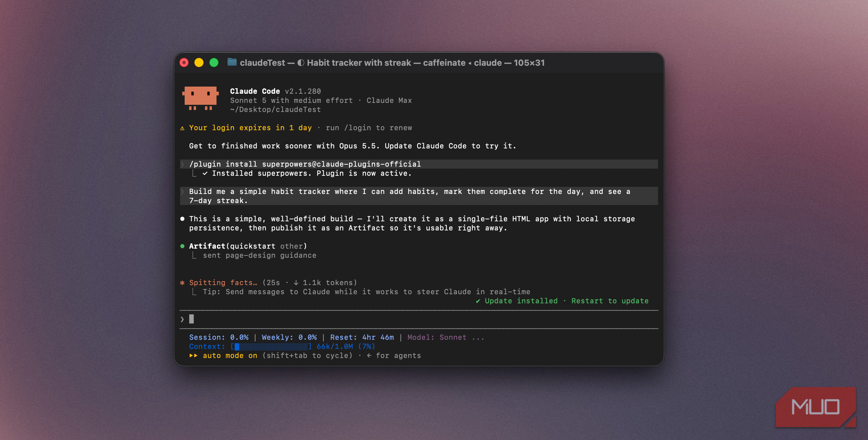This screenshot has height=440, width=868.
Task: Click '(shift+tab to cycle)' hint
Action: pos(307,355)
